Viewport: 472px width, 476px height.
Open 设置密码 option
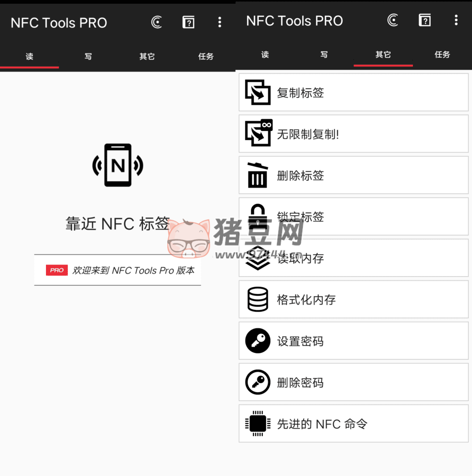tap(354, 341)
